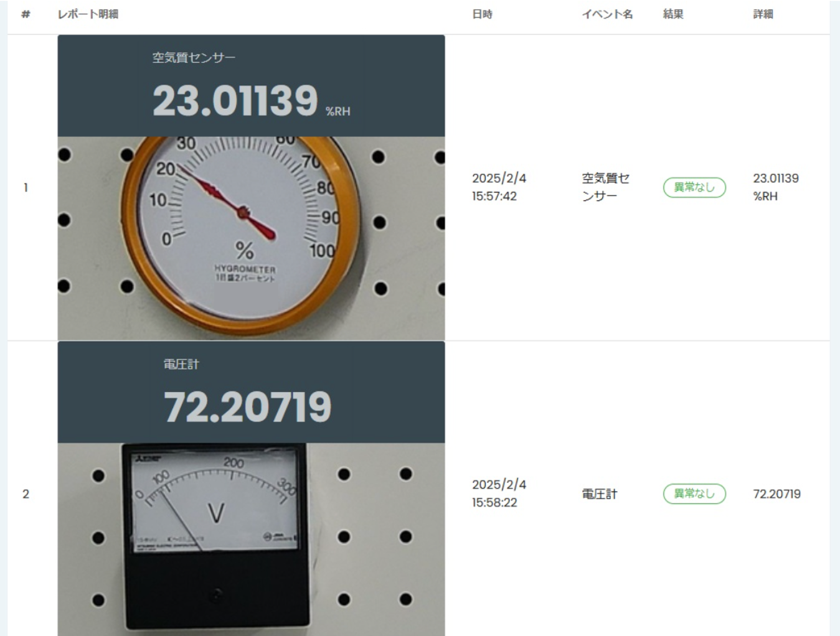The image size is (840, 636).
Task: Click the 2025/2/4 15:58:22 timestamp
Action: pos(499,493)
